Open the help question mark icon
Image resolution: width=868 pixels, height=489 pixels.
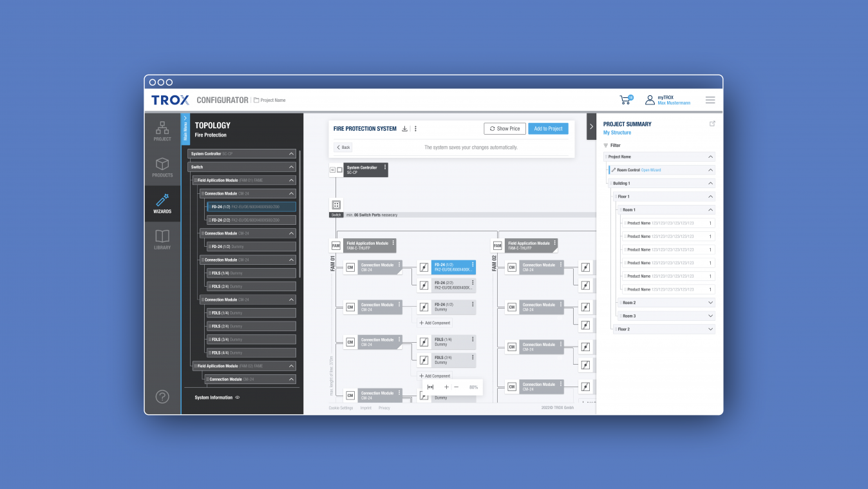point(162,397)
